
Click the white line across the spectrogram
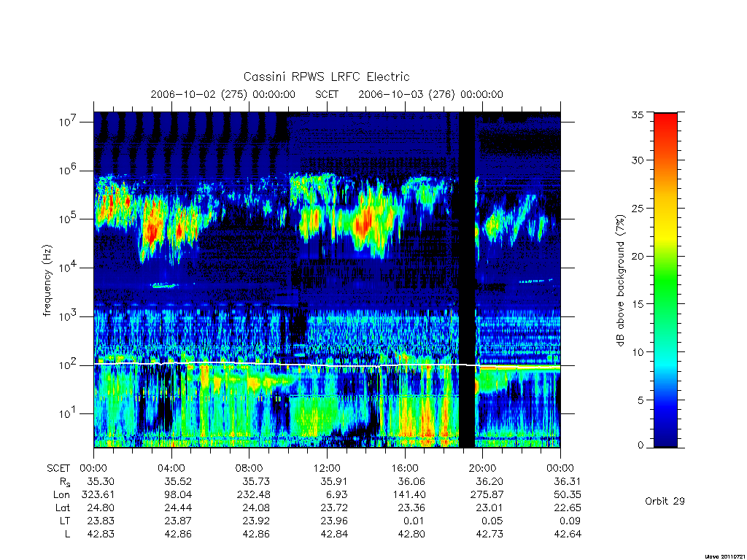(x=327, y=365)
